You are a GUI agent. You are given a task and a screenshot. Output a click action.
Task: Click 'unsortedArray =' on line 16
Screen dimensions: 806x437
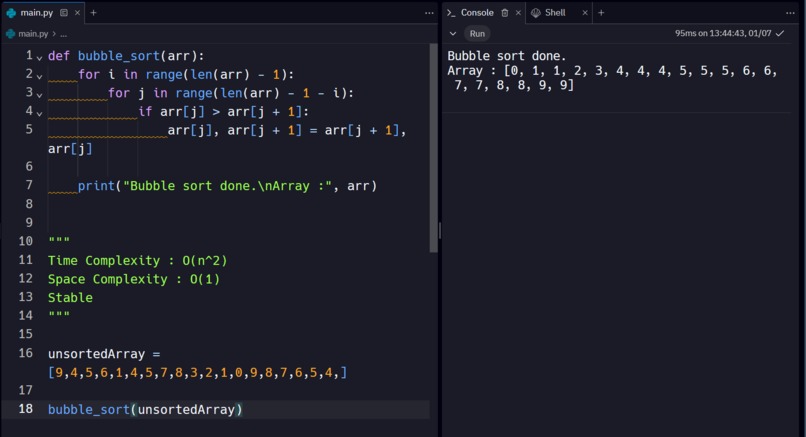[104, 354]
